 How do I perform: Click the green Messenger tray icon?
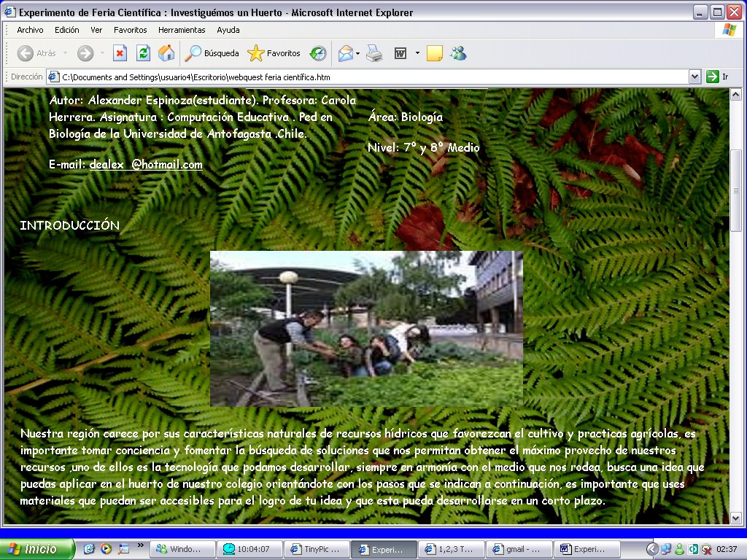(679, 549)
